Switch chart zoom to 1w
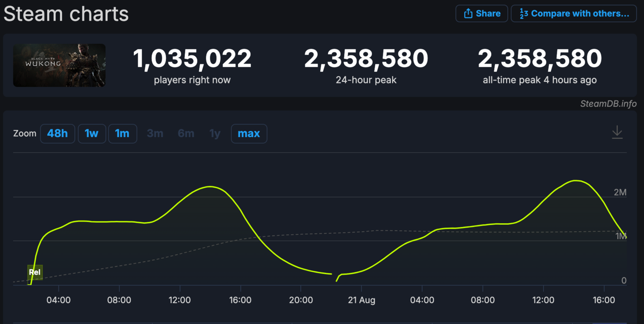The width and height of the screenshot is (644, 324). [x=91, y=134]
